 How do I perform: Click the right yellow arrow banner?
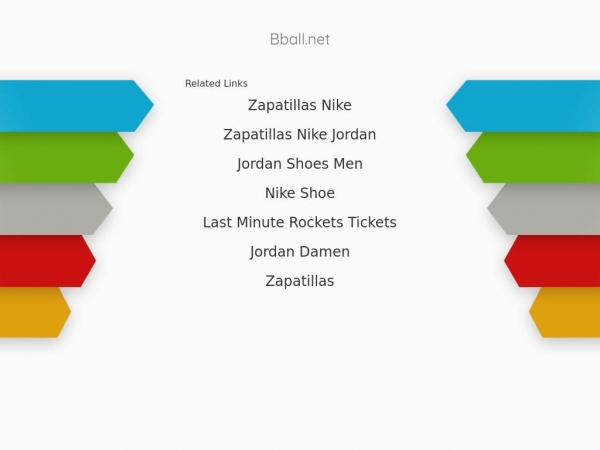[x=566, y=312]
